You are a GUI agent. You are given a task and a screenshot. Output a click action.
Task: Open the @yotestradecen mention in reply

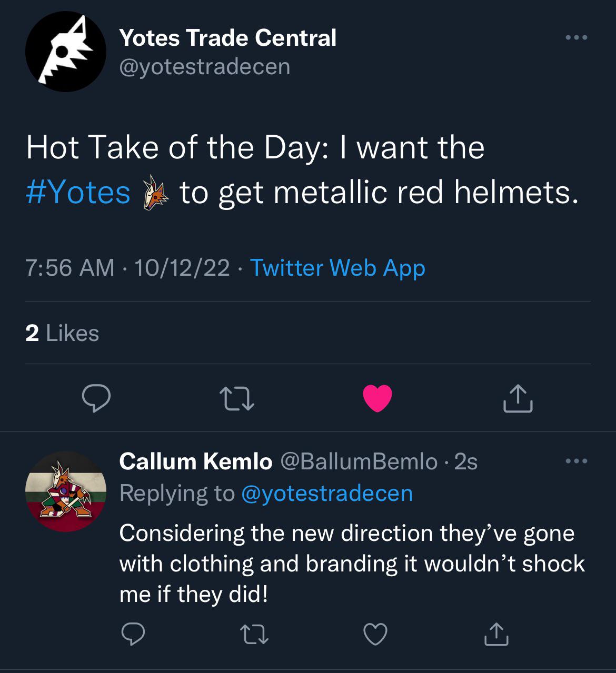click(327, 494)
